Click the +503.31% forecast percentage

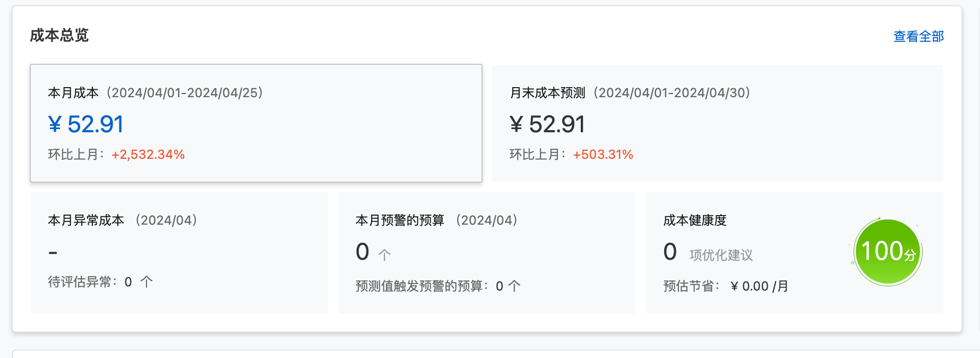click(603, 155)
